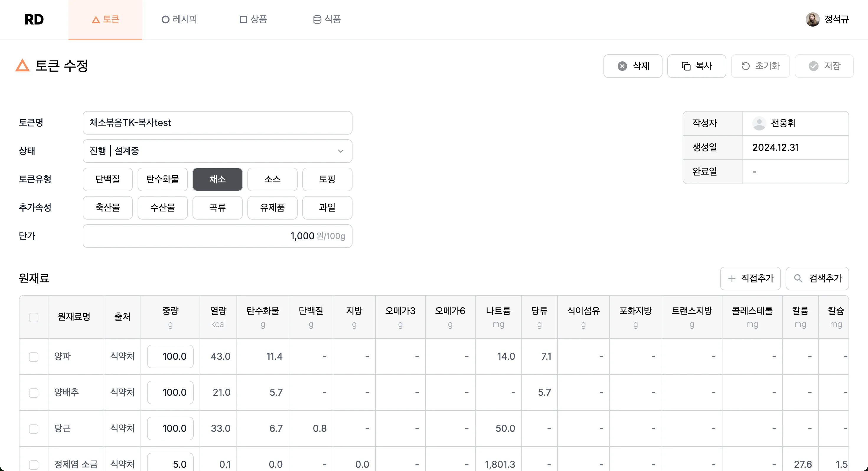Click the orange triangle beside 토큰 수정
Image resolution: width=868 pixels, height=471 pixels.
pyautogui.click(x=22, y=65)
